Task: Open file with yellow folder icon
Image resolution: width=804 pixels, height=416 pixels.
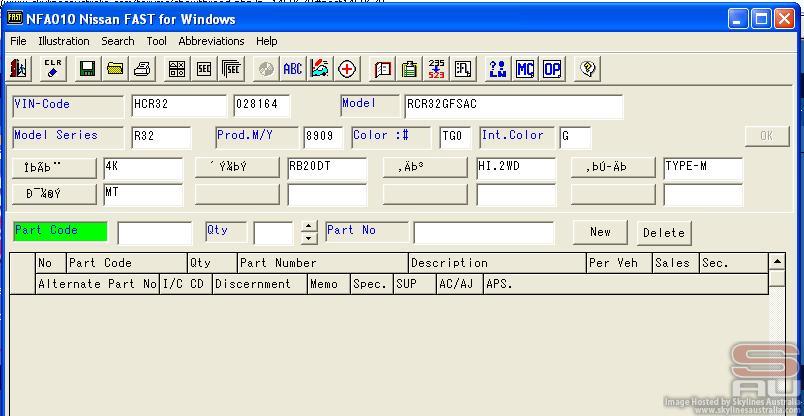Action: 115,68
